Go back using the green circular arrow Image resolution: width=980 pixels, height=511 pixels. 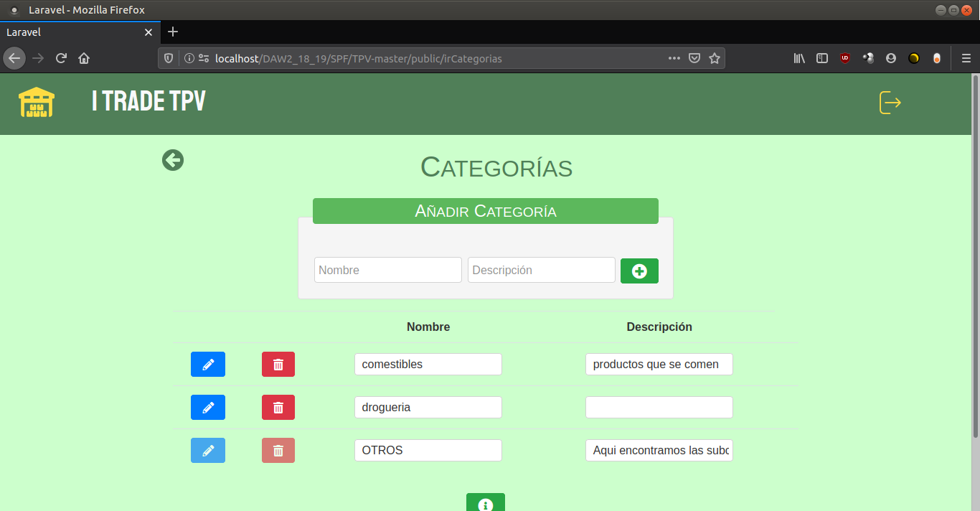(173, 160)
